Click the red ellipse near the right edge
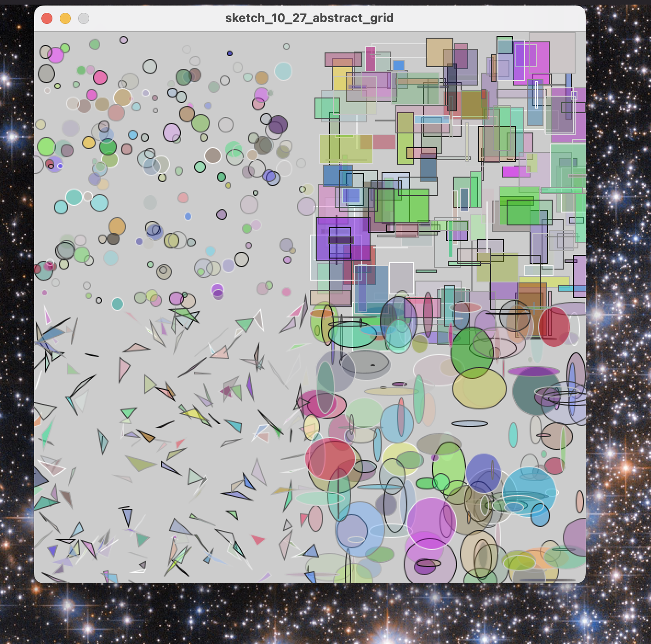This screenshot has height=644, width=651. point(554,327)
